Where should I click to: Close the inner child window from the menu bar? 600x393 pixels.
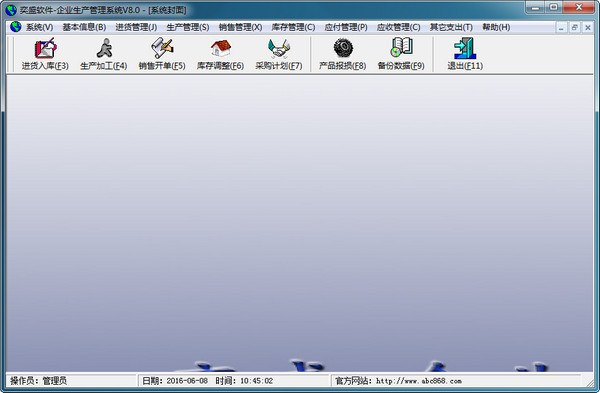coord(588,28)
